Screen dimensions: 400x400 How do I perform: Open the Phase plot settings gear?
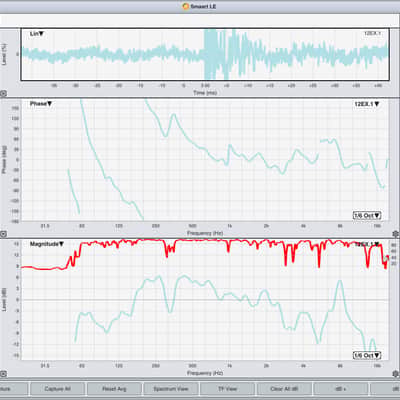click(395, 234)
